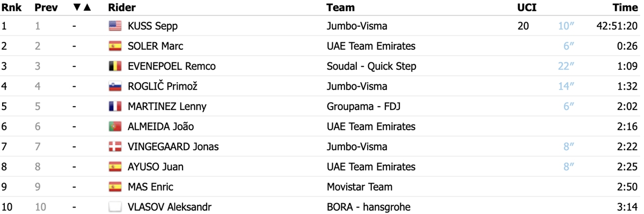Open the Movistar Team link
Image resolution: width=644 pixels, height=214 pixels.
359,187
